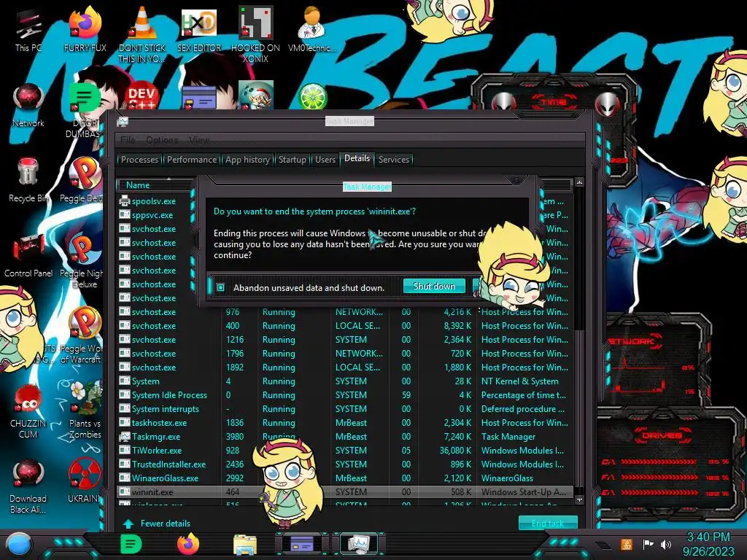Screen dimensions: 747x560
Task: Open VM0Technic desktop shortcut
Action: pyautogui.click(x=312, y=30)
